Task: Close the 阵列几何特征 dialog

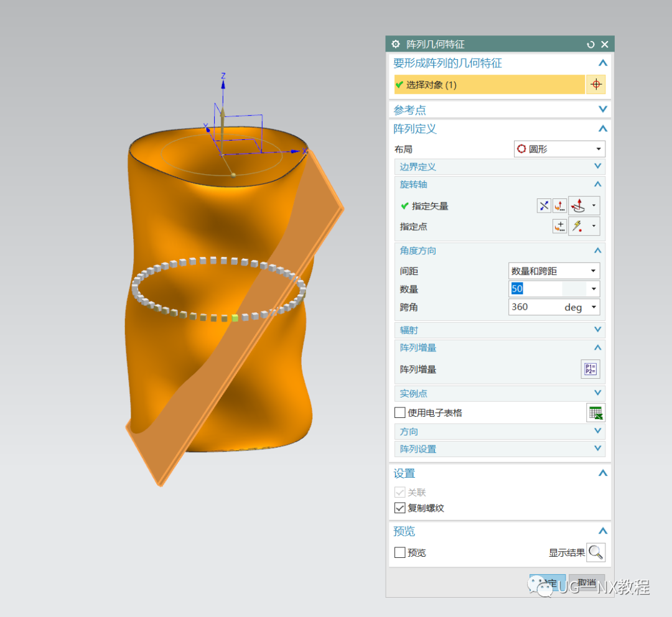Action: click(x=605, y=44)
